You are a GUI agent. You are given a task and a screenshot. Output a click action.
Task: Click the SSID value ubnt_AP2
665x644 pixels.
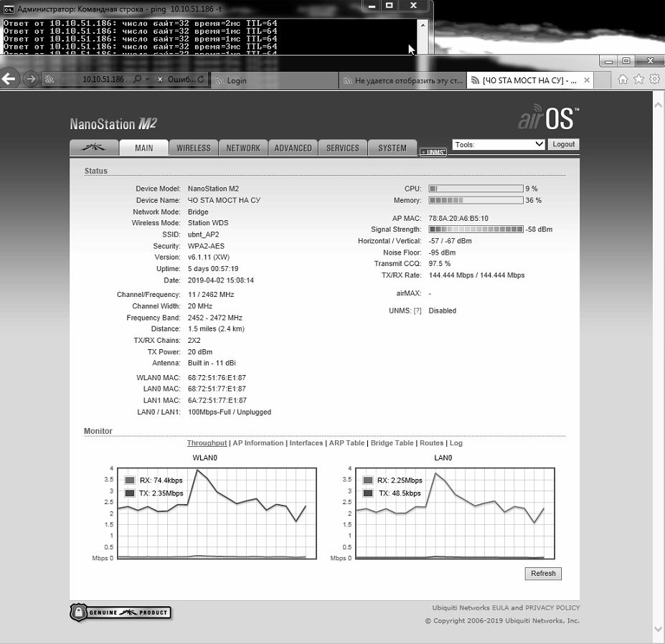coord(203,235)
